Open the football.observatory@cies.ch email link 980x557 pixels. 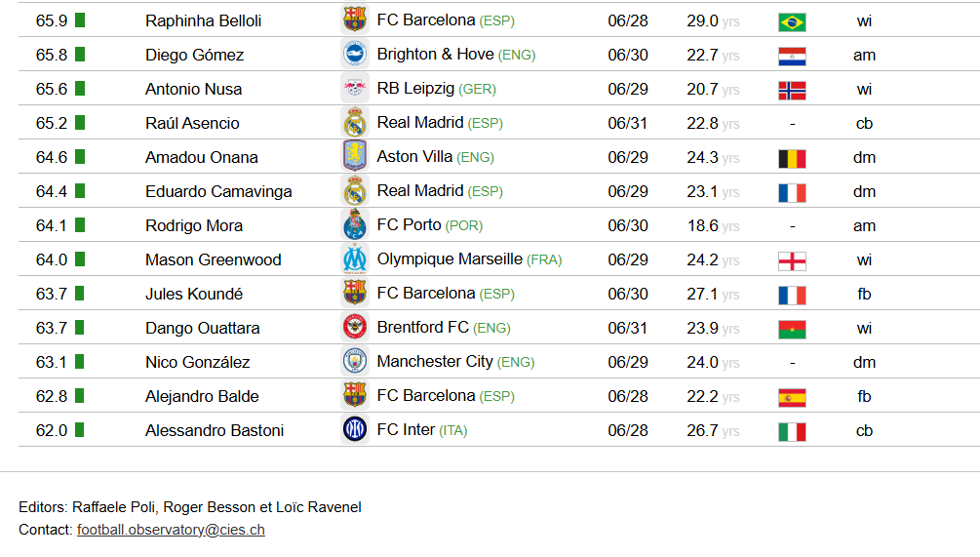tap(171, 530)
